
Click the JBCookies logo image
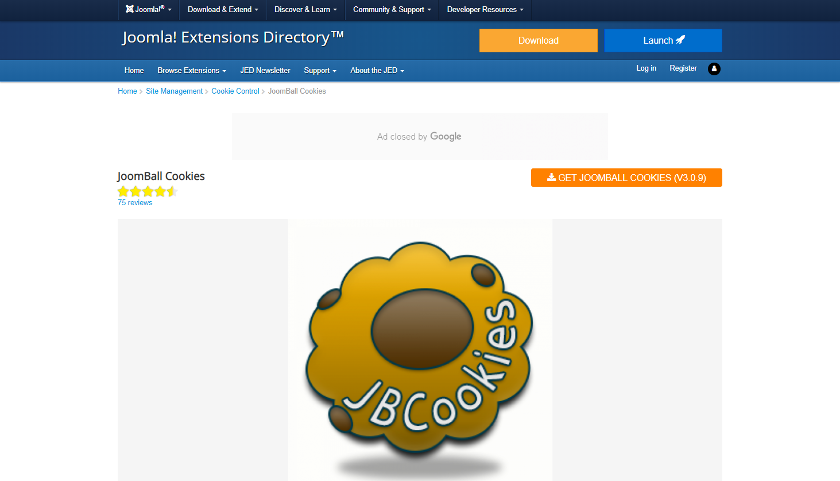[420, 349]
